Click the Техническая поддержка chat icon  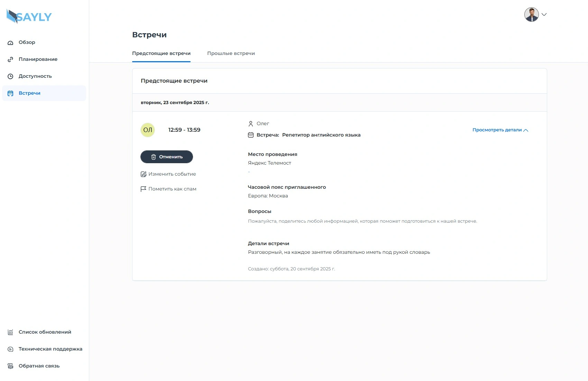coord(10,349)
